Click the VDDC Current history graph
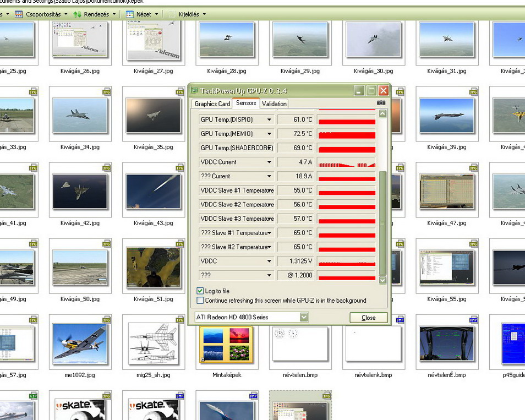The width and height of the screenshot is (525, 420). pyautogui.click(x=347, y=162)
